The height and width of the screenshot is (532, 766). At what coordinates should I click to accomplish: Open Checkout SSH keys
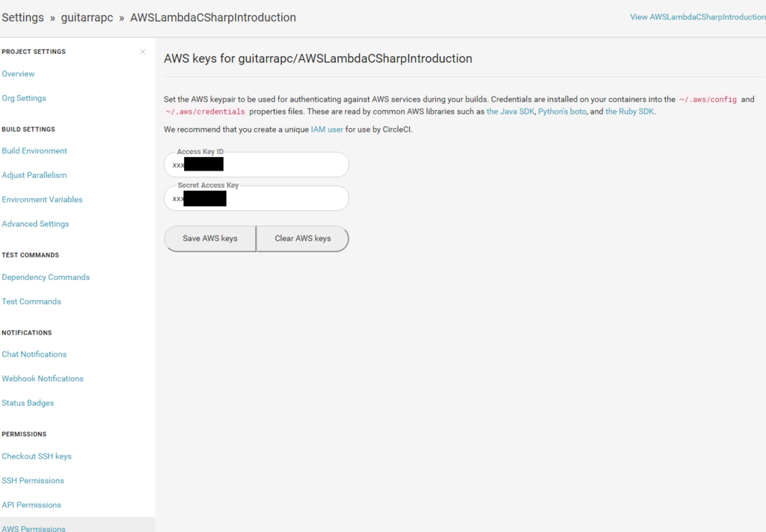click(37, 456)
